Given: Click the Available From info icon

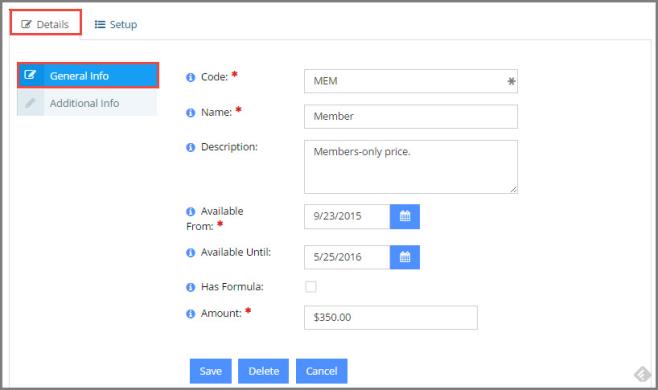Looking at the screenshot, I should (191, 212).
